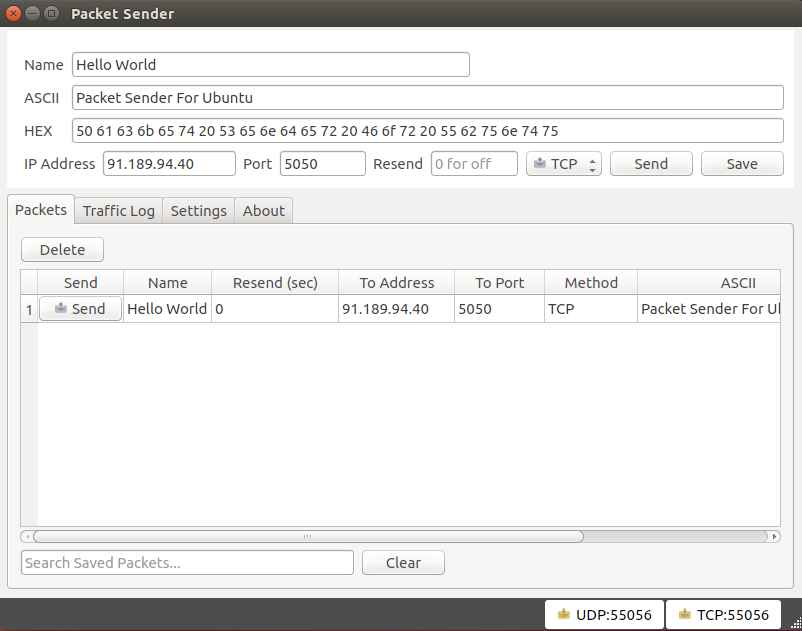Click the UDP:55056 status button
The width and height of the screenshot is (802, 631).
(x=604, y=614)
